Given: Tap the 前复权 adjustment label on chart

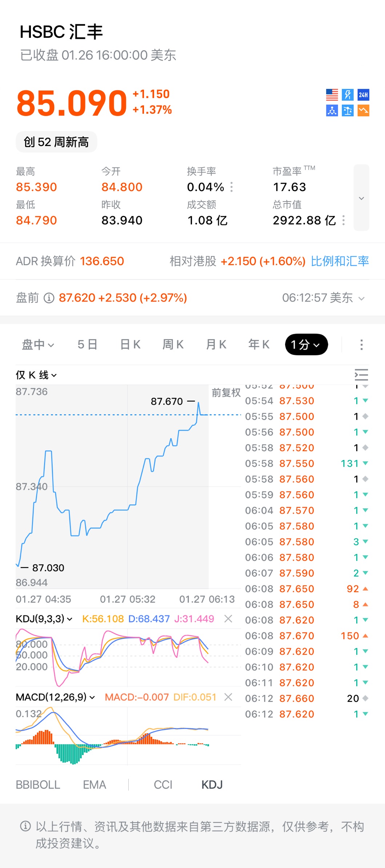Looking at the screenshot, I should pyautogui.click(x=226, y=392).
